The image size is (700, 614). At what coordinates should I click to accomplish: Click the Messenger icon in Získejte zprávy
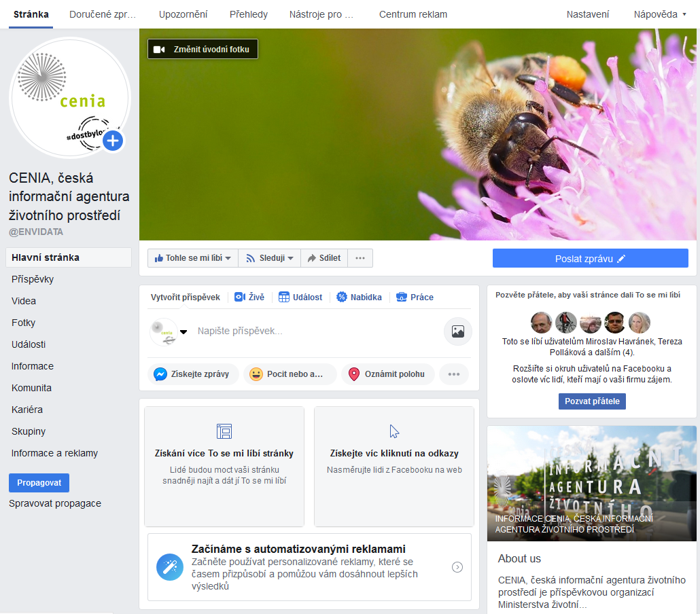point(160,374)
